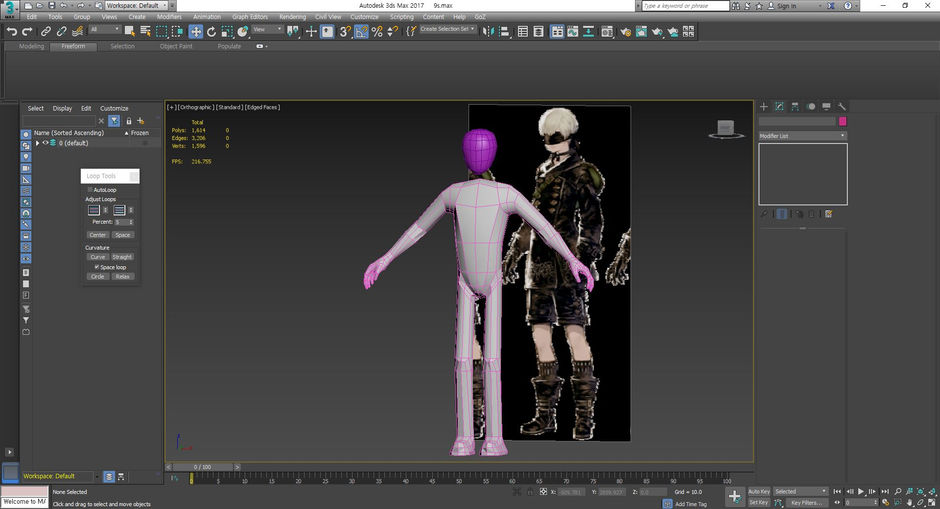Click the ViewCube in the viewport

723,128
